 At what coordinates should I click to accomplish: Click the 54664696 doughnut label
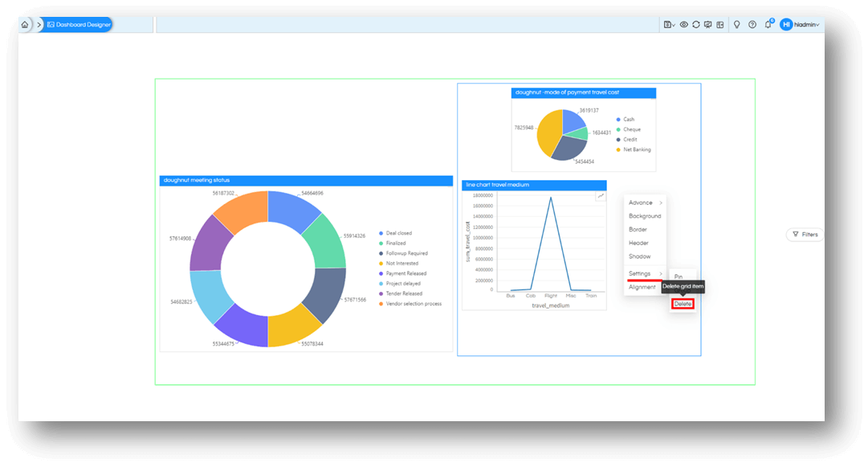point(312,194)
